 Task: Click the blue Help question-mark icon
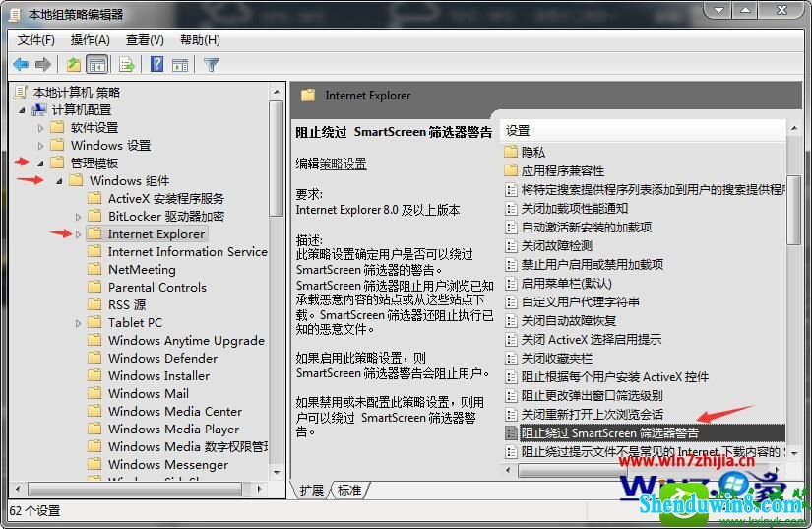[156, 64]
